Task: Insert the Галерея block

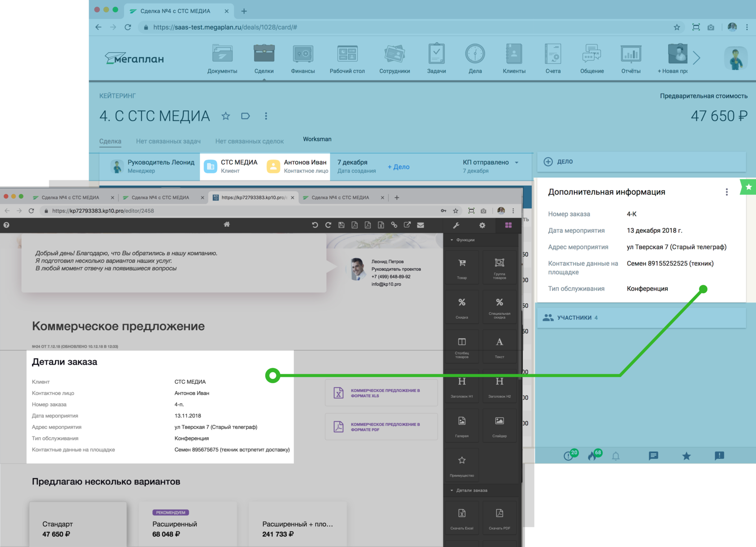Action: point(462,426)
